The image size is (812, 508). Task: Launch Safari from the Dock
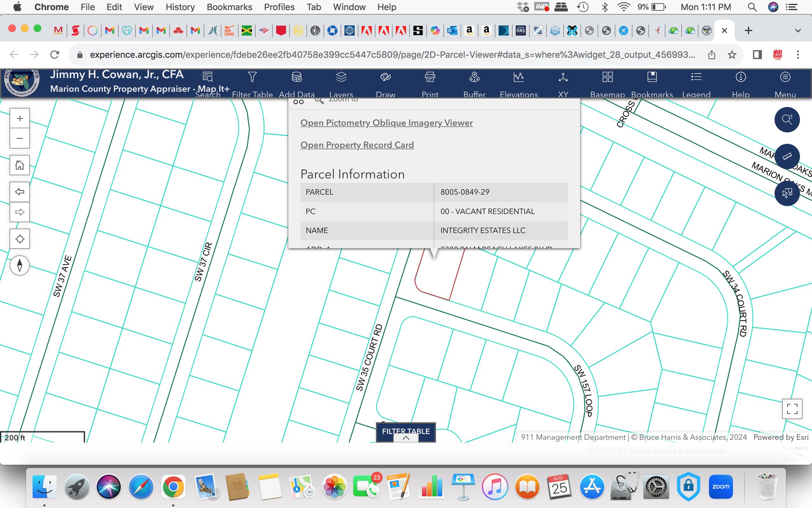141,486
